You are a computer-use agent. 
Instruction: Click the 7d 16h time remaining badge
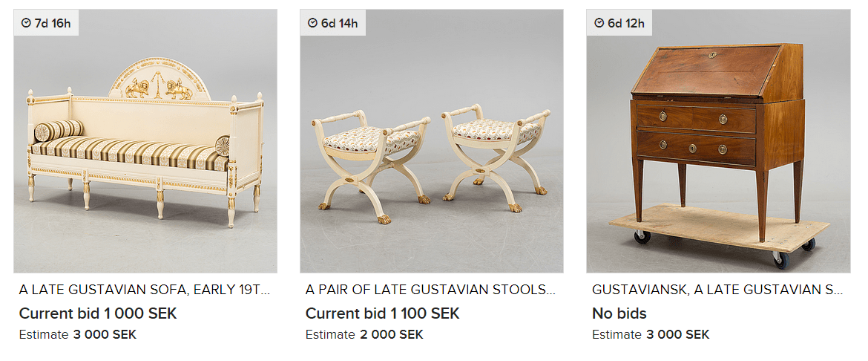tap(47, 23)
